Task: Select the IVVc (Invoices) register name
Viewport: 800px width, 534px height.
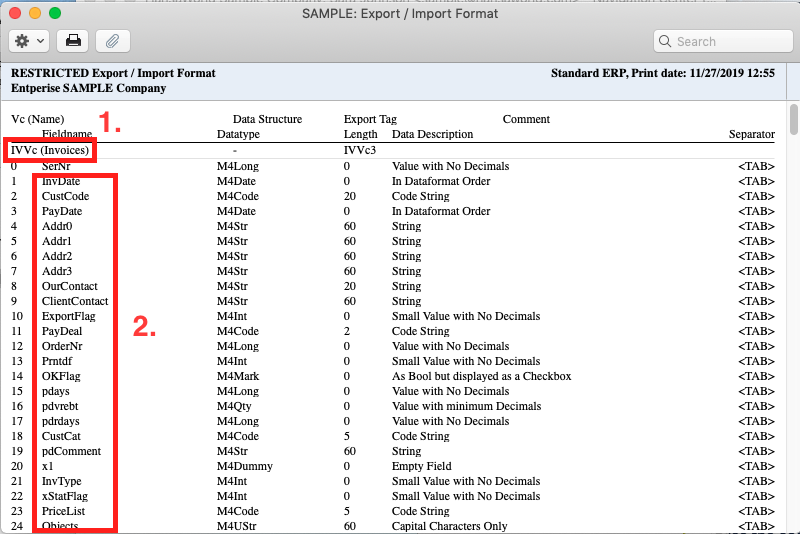Action: pyautogui.click(x=50, y=151)
